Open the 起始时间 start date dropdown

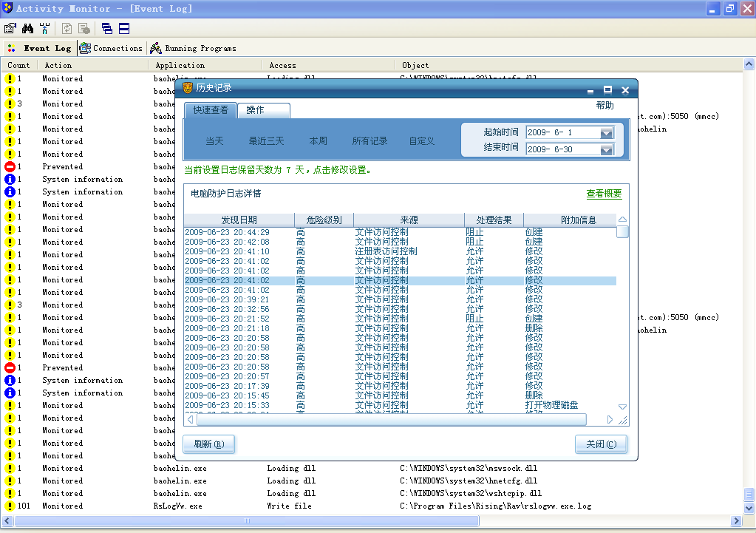[607, 133]
